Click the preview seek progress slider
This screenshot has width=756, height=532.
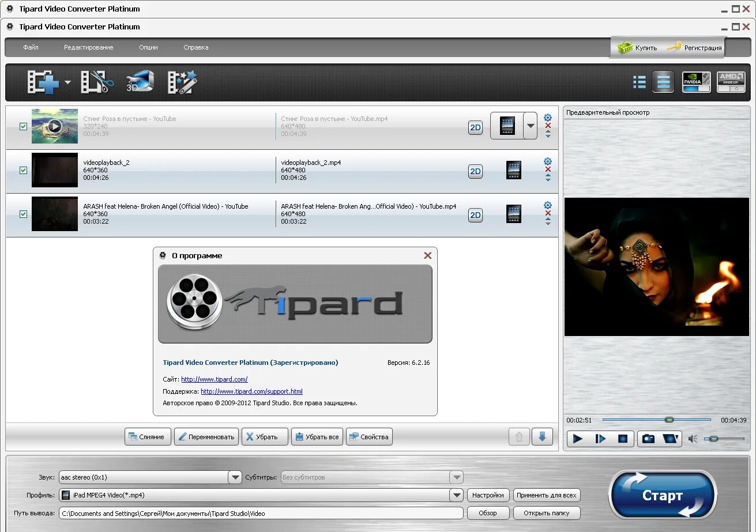[656, 420]
